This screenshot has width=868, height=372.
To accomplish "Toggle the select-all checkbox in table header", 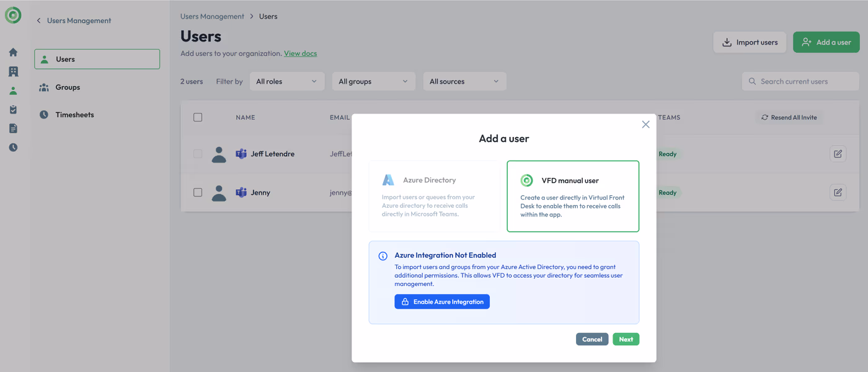I will 198,117.
